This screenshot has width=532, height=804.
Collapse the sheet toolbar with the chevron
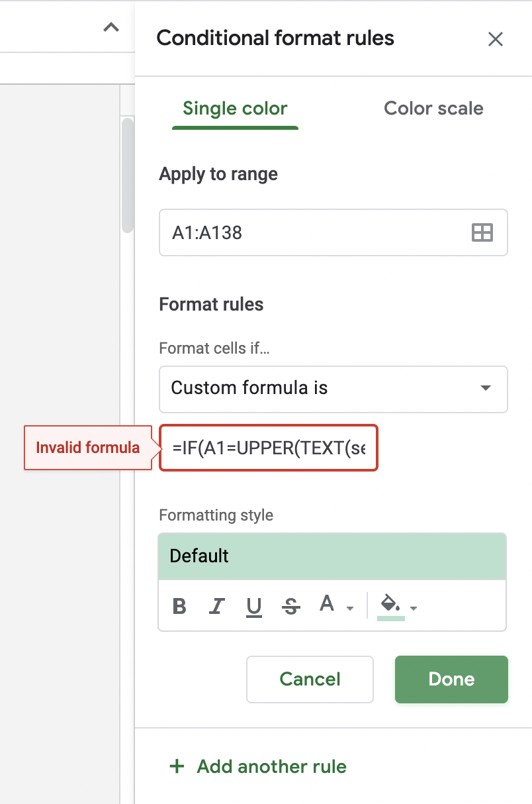pyautogui.click(x=111, y=27)
